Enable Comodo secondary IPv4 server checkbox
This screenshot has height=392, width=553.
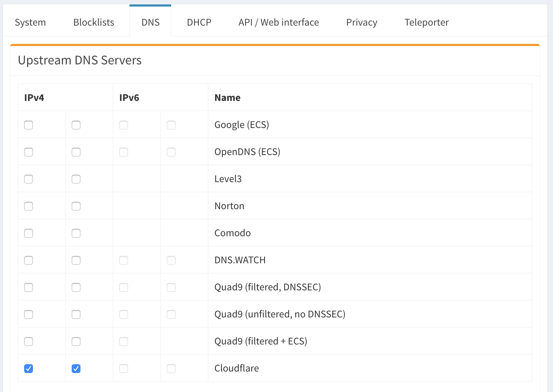(76, 233)
